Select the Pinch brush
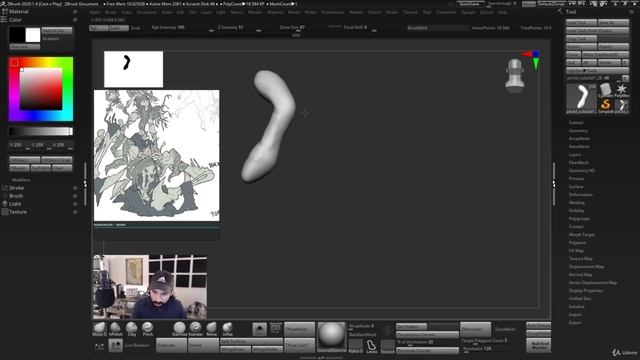This screenshot has height=360, width=640. pyautogui.click(x=148, y=329)
